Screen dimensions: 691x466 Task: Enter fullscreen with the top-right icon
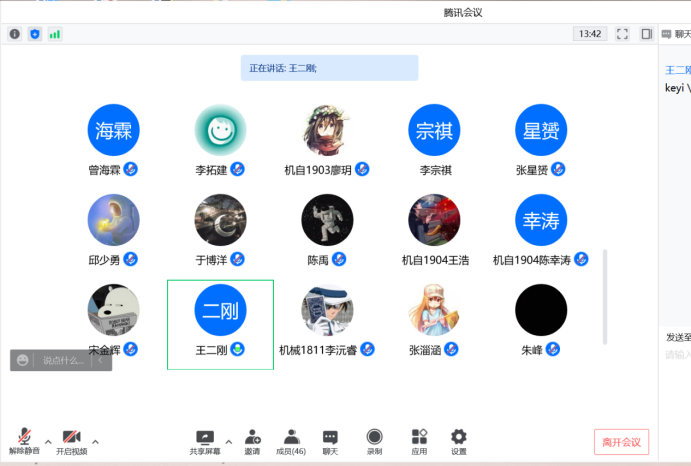622,34
